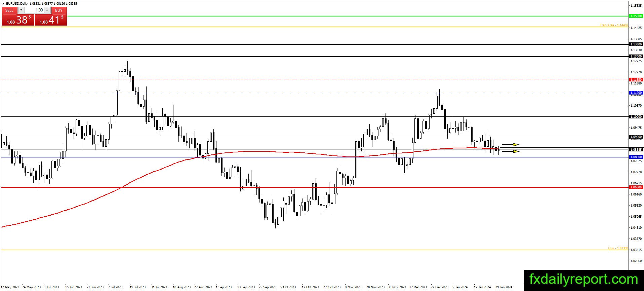
Task: Click the 1.08385 current price label
Action: click(636, 150)
